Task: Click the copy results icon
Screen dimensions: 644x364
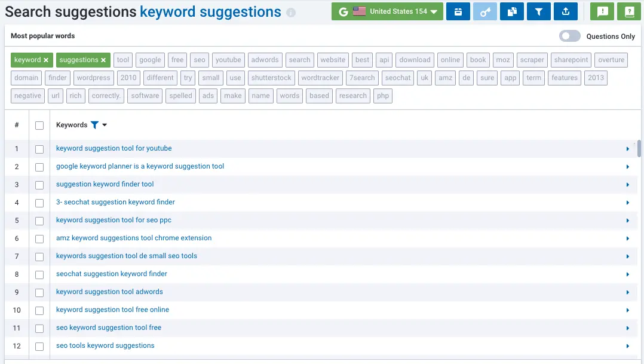Action: click(x=512, y=11)
